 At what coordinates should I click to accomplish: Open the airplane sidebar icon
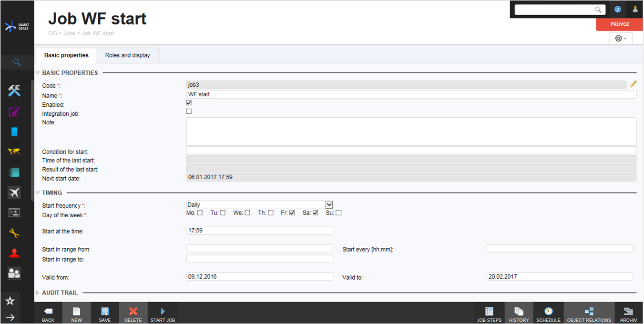pyautogui.click(x=14, y=192)
